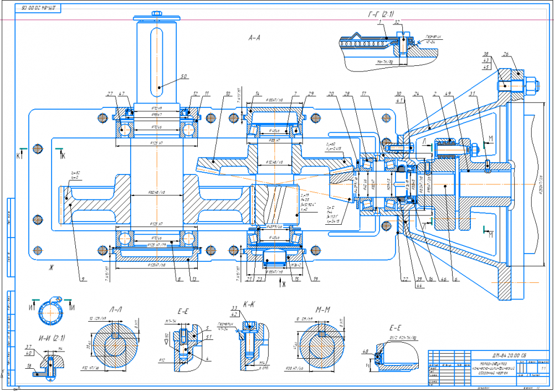Select callout number 32 in the Г-Г view
The width and height of the screenshot is (554, 392).
coord(397,22)
